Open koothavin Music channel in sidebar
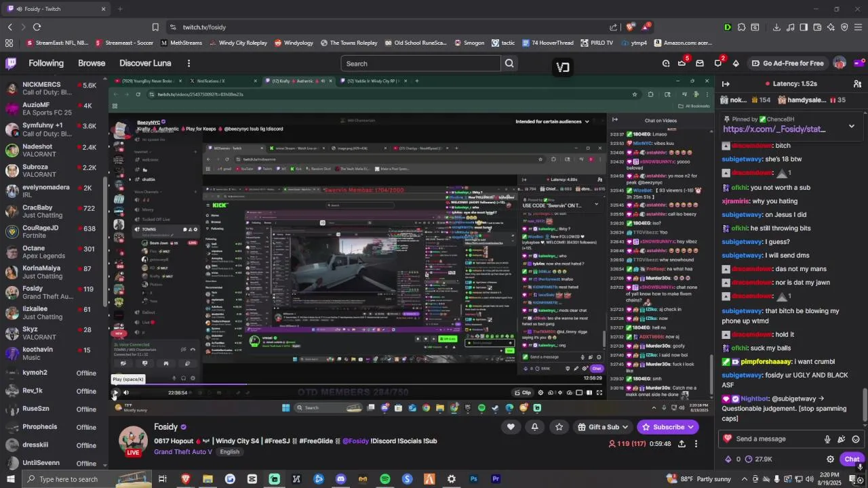The width and height of the screenshot is (868, 488). [54, 354]
